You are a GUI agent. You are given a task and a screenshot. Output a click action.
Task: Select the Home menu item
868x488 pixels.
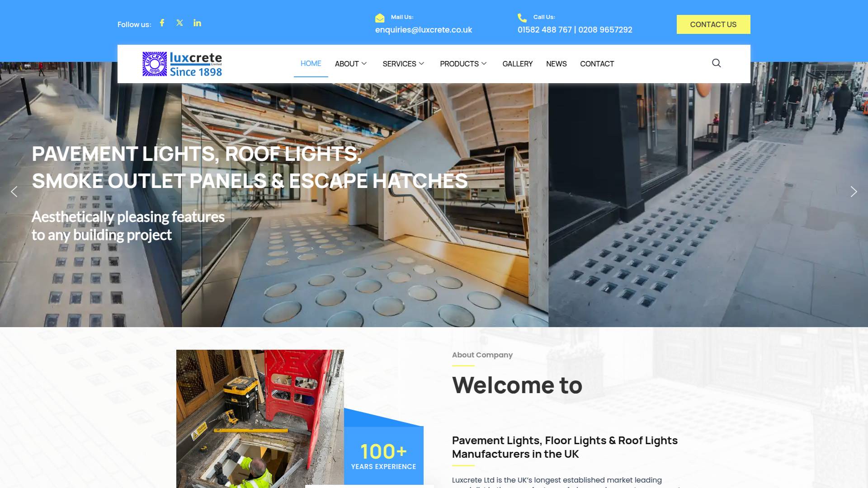point(311,64)
